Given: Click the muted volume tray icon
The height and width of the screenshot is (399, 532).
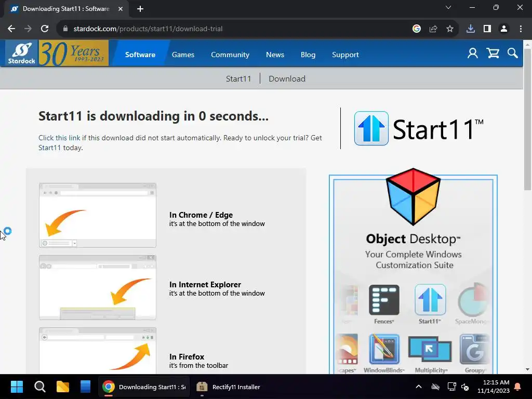Looking at the screenshot, I should (465, 387).
